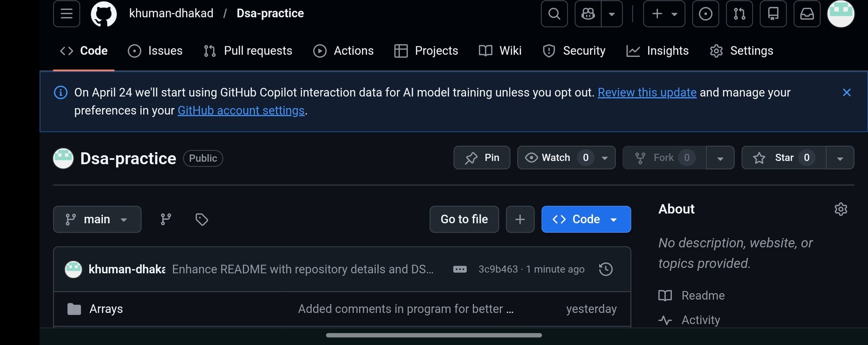
Task: View tags via the tag icon
Action: pyautogui.click(x=201, y=219)
